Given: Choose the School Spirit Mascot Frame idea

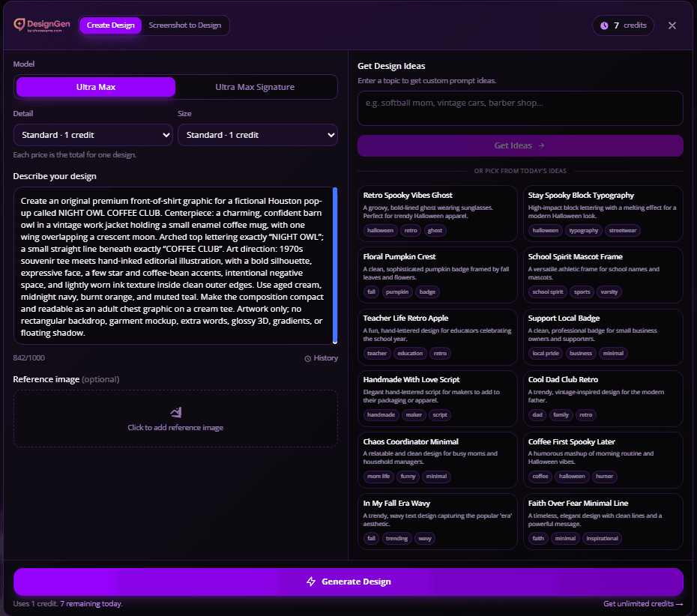Looking at the screenshot, I should 603,275.
